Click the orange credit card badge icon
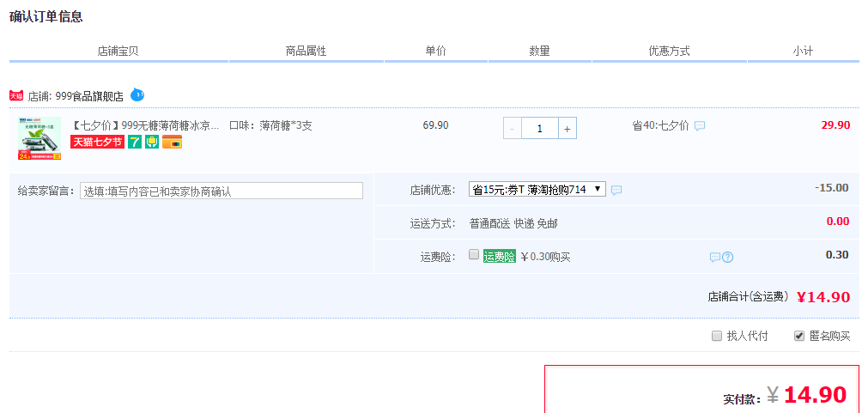Screen dimensions: 868x413 tap(173, 142)
